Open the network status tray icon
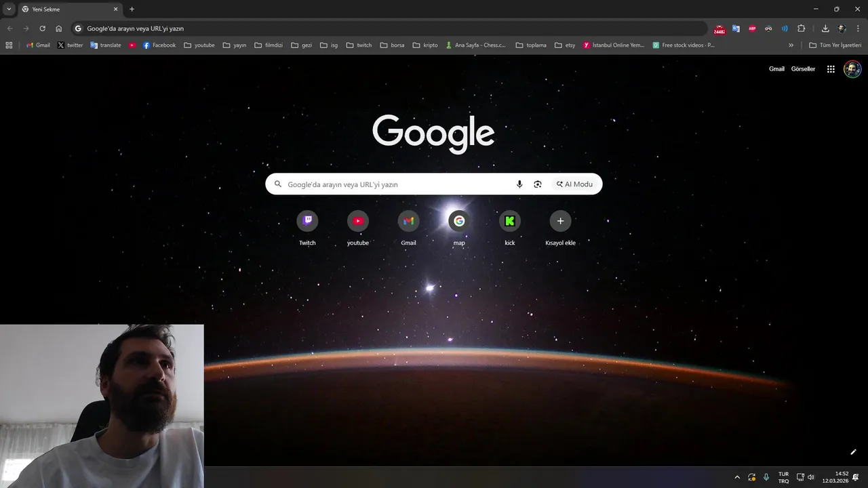Viewport: 868px width, 488px height. click(800, 477)
